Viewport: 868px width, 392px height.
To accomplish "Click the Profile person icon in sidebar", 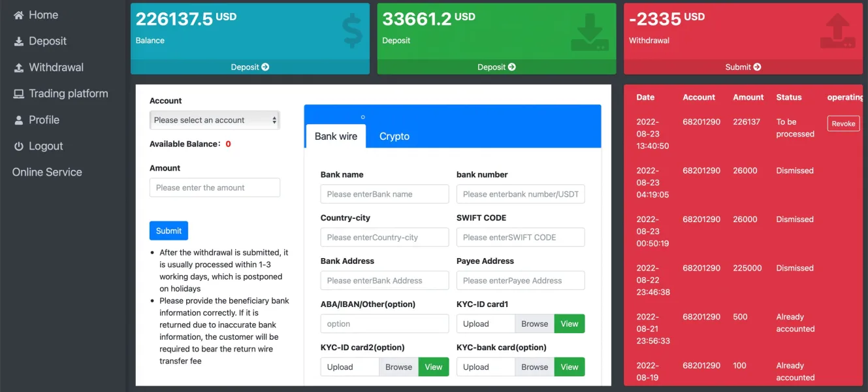I will tap(18, 120).
